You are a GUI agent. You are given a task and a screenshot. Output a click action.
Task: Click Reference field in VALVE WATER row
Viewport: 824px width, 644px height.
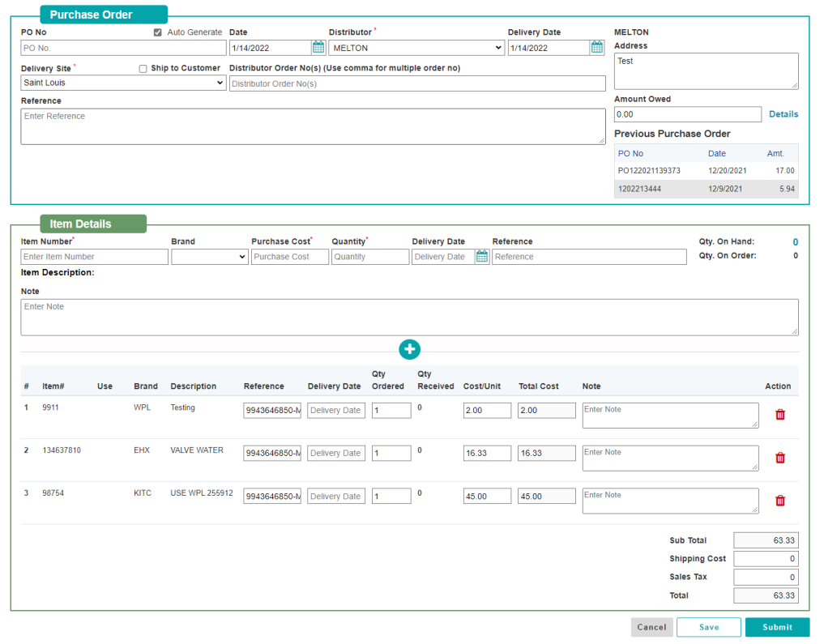[272, 454]
